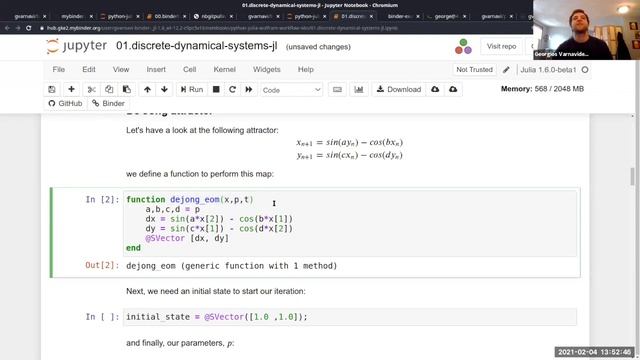Screen dimensions: 640x360
Task: Open the Widgets menu
Action: pos(267,69)
